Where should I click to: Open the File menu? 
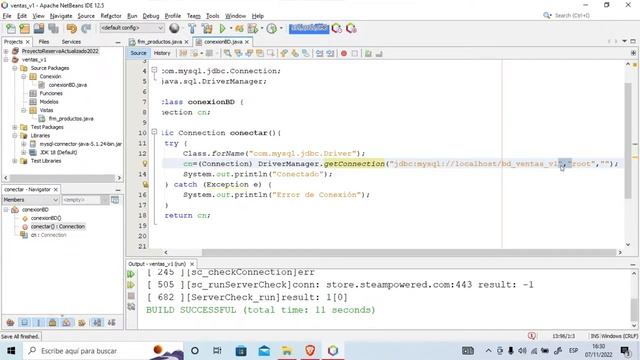[7, 16]
